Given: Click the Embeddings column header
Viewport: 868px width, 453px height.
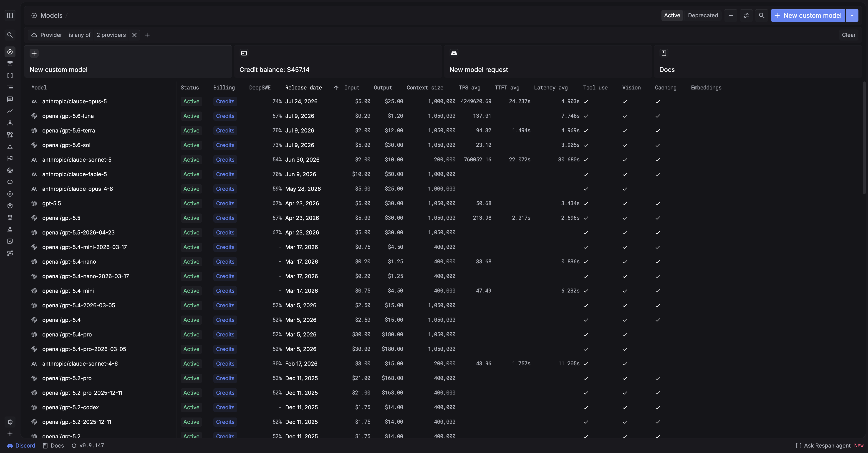Looking at the screenshot, I should pos(706,88).
